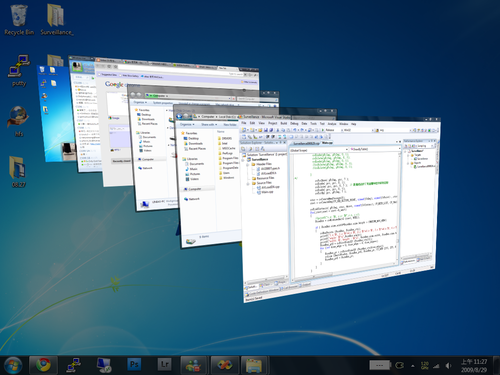Viewport: 500px width, 375px height.
Task: Click the Save All icon in the Visual Studio toolbar
Action: coord(271,130)
